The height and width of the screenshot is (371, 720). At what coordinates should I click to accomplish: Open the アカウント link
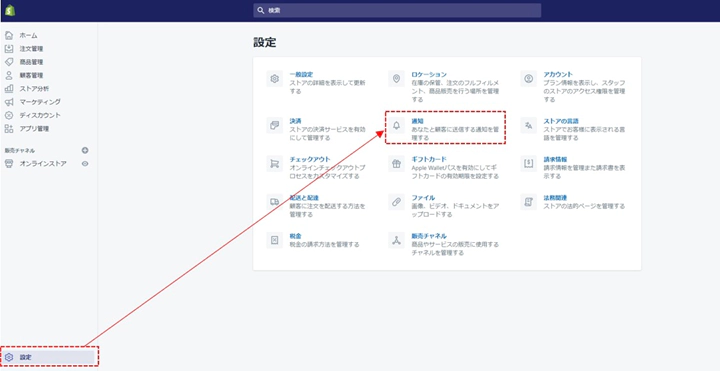click(558, 74)
